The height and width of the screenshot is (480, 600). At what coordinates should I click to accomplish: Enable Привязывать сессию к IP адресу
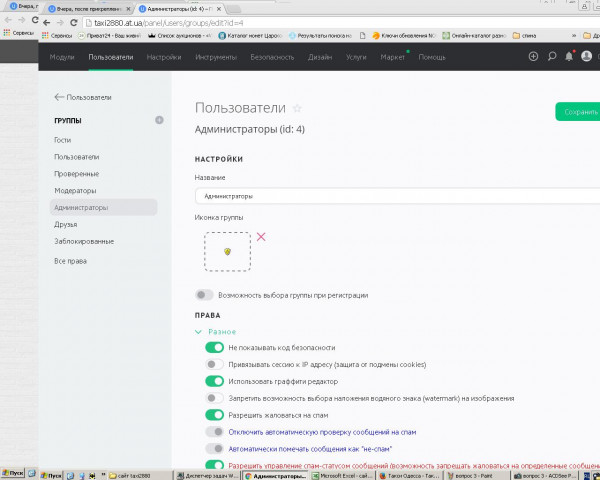tap(214, 364)
